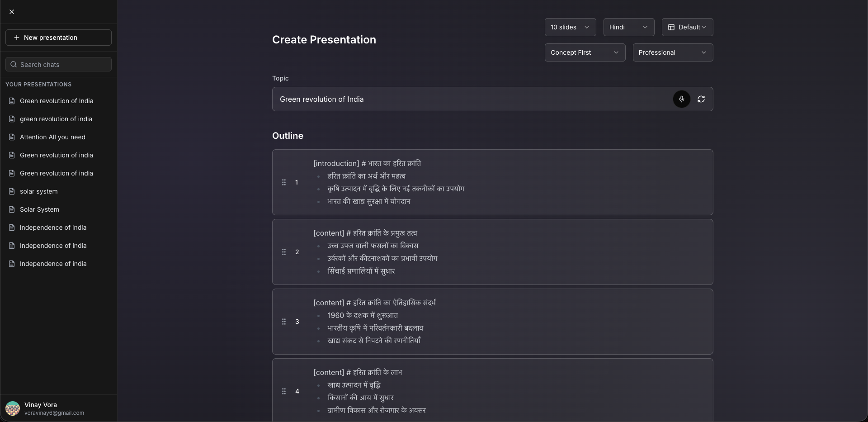868x422 pixels.
Task: Open the 'Solar System' presentation in sidebar
Action: click(39, 209)
